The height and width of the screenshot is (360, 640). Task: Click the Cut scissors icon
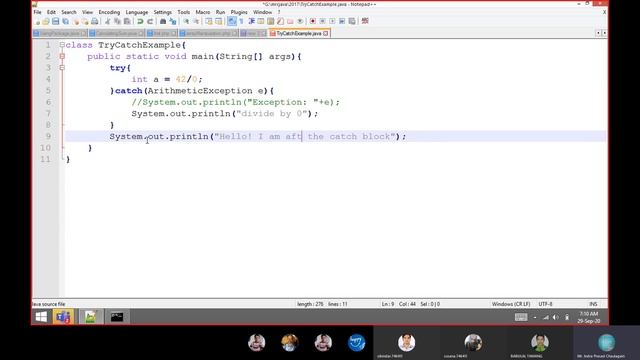(x=107, y=21)
